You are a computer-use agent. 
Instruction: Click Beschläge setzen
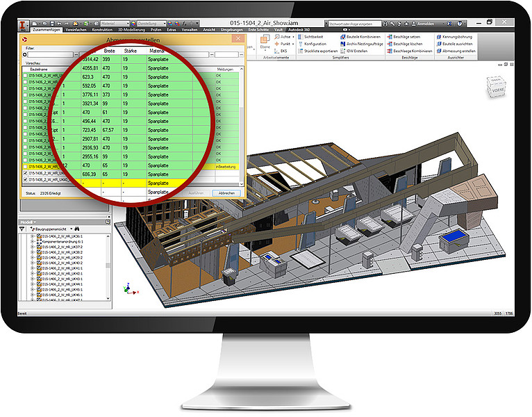tap(404, 37)
